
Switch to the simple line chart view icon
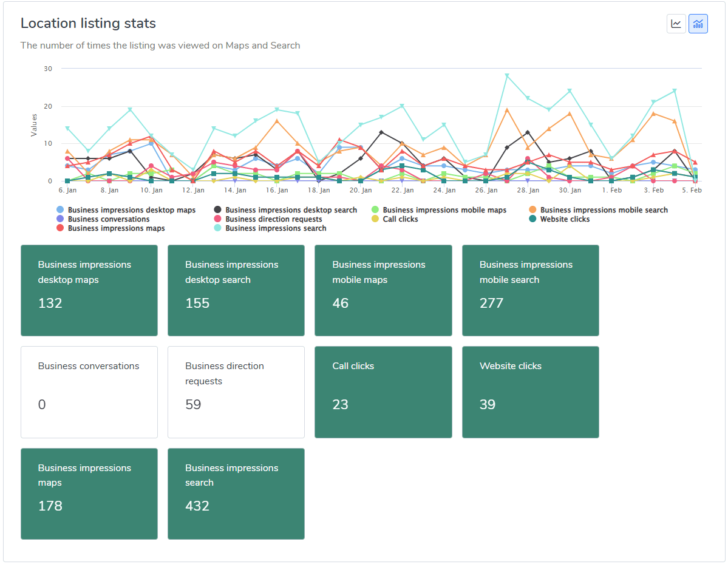(676, 24)
